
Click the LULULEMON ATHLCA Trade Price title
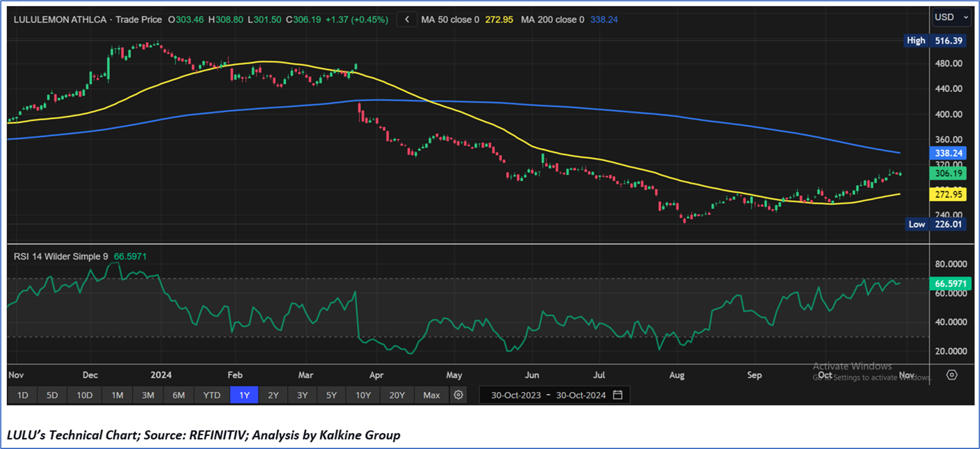point(88,20)
